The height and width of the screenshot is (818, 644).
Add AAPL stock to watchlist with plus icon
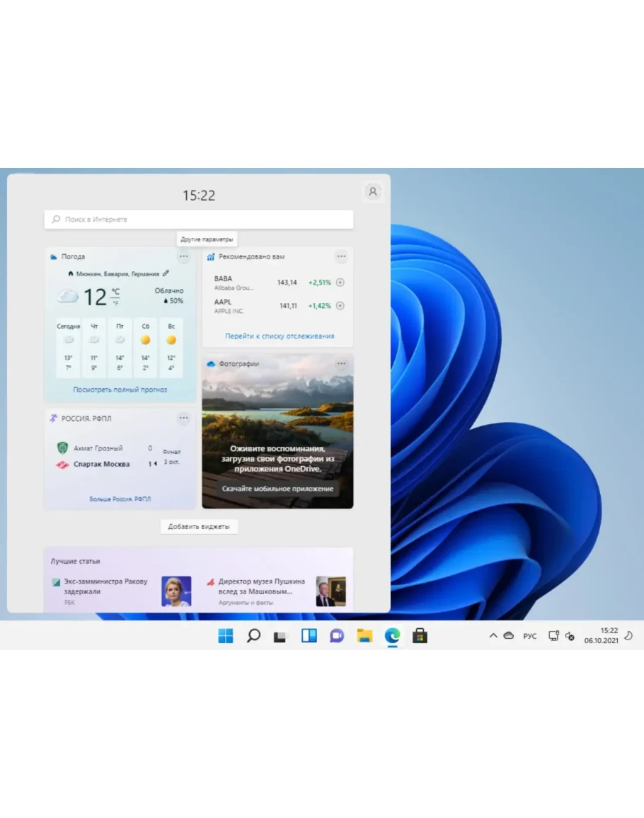[x=340, y=306]
